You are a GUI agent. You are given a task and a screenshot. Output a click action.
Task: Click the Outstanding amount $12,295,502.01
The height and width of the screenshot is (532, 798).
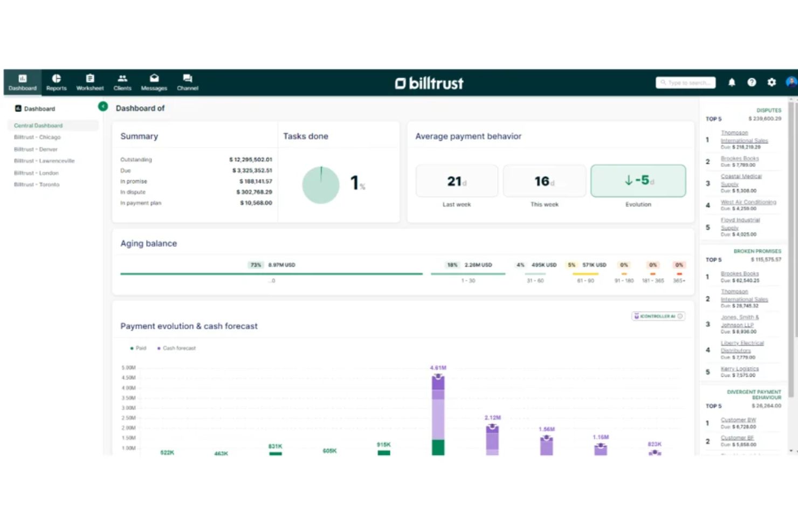point(251,160)
